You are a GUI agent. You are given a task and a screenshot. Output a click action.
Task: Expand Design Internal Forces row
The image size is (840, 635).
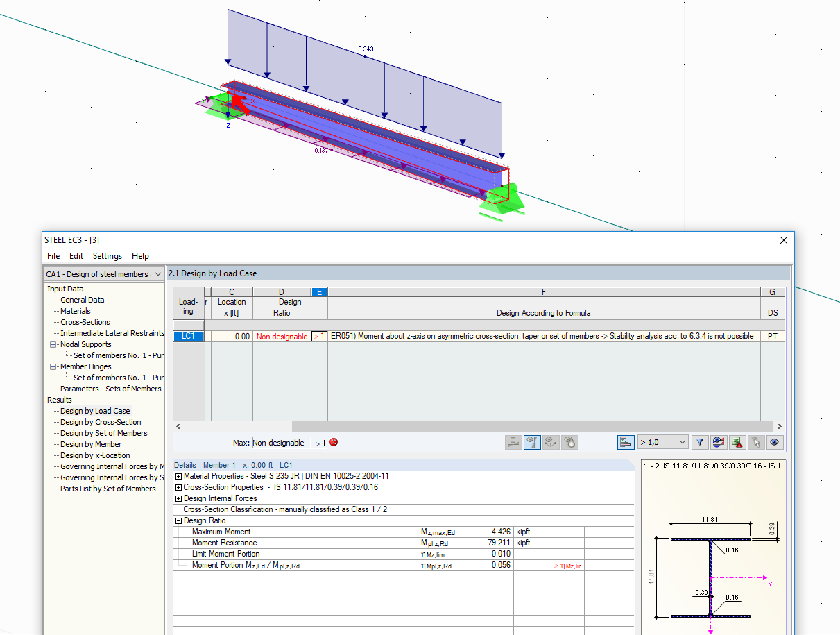(x=178, y=498)
